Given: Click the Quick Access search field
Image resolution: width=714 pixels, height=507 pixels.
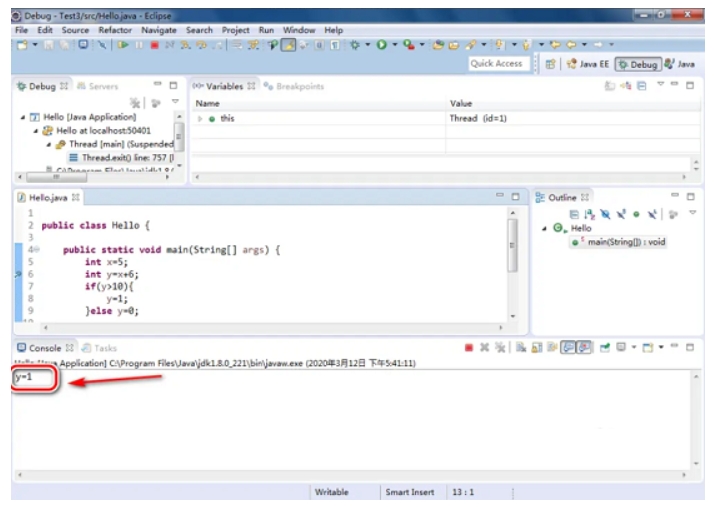Looking at the screenshot, I should [x=497, y=64].
